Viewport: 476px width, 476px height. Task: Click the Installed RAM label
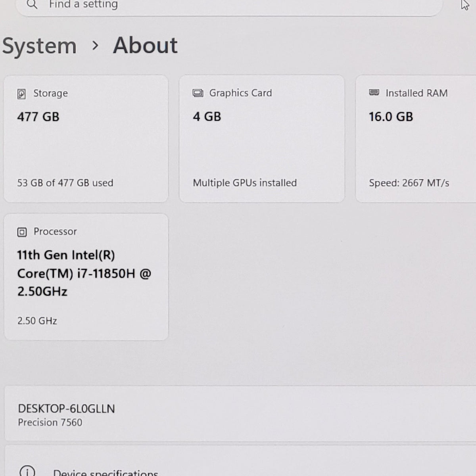[x=416, y=93]
